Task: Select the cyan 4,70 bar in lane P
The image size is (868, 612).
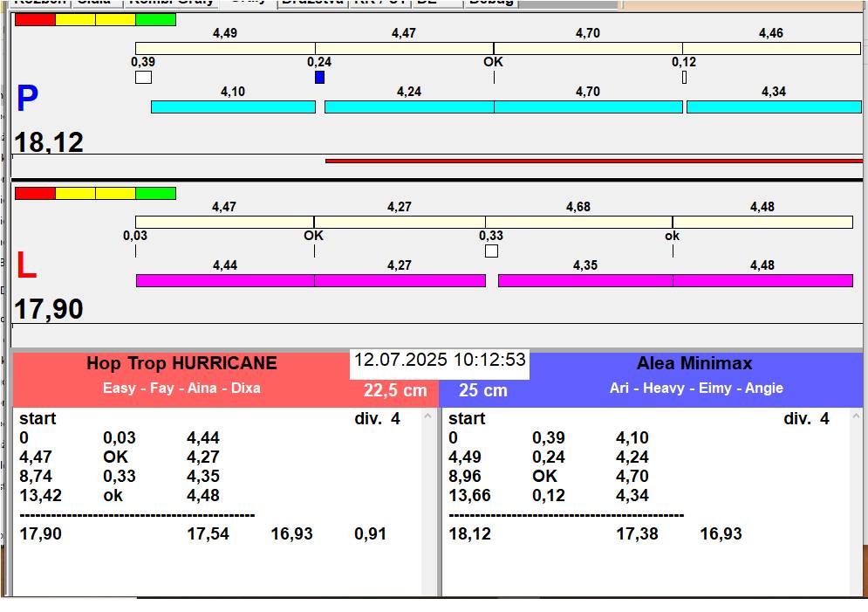Action: [x=588, y=107]
